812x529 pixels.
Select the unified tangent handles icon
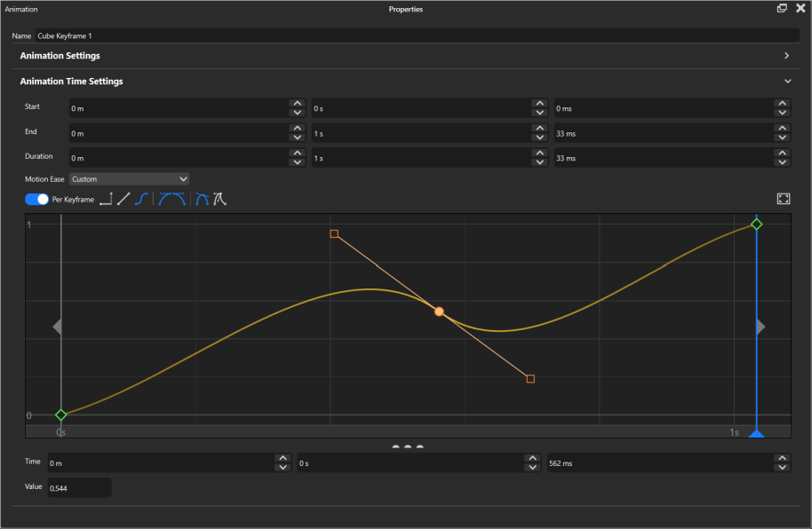click(x=202, y=200)
